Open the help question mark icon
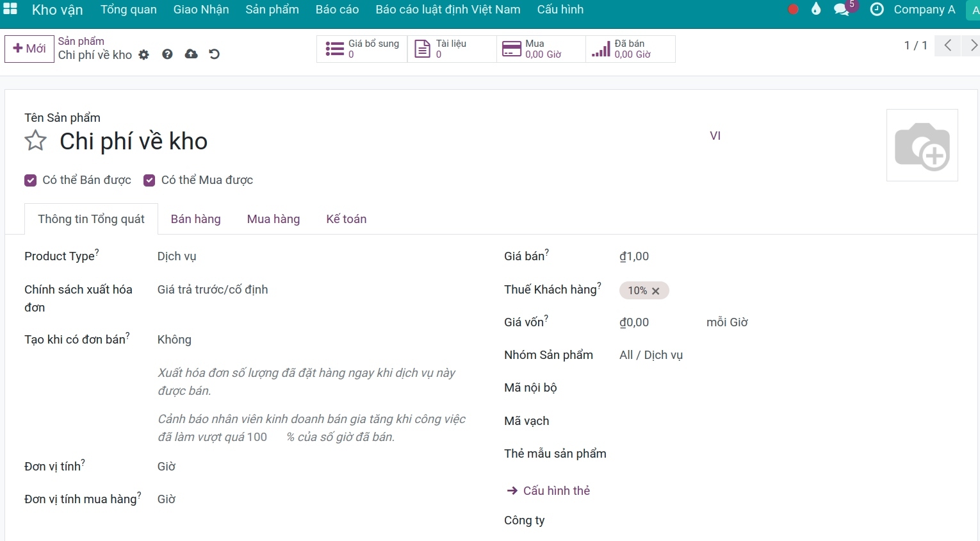This screenshot has width=980, height=541. (x=167, y=54)
